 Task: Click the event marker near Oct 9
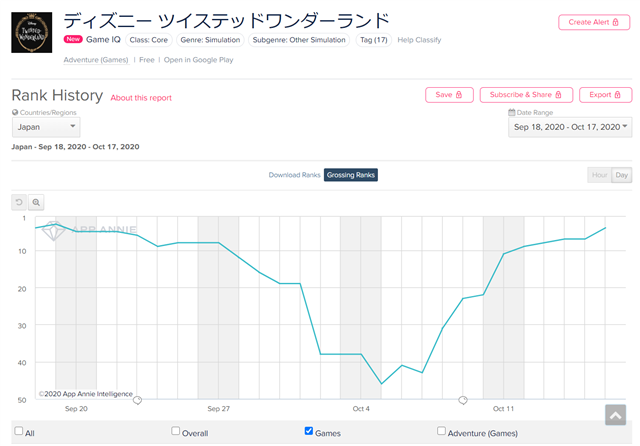[x=462, y=400]
